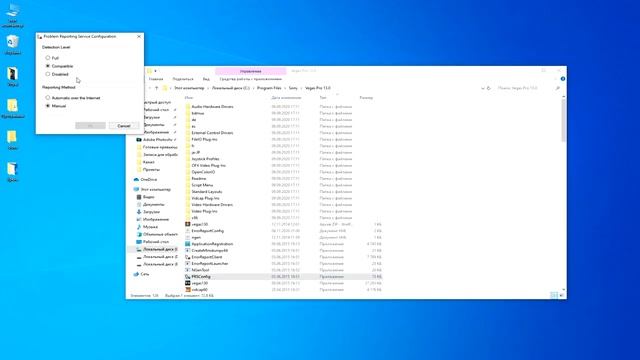Open Видео under Этот компьютер

pyautogui.click(x=149, y=197)
